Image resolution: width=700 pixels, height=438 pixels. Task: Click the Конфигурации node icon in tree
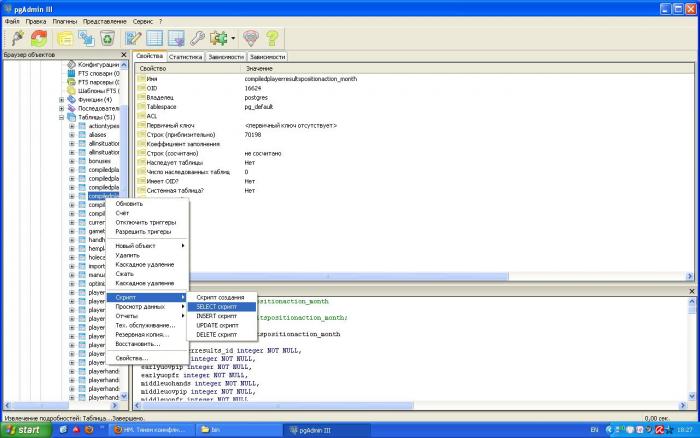click(x=71, y=65)
